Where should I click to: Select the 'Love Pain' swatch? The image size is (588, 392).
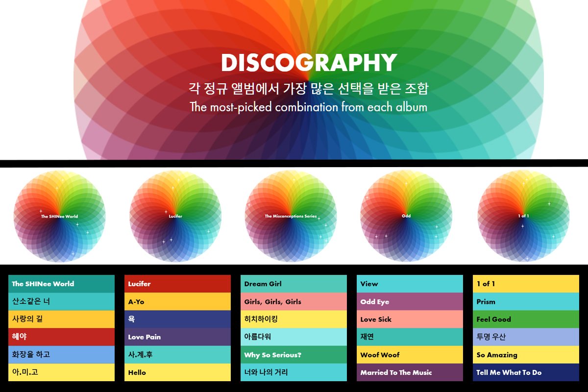click(177, 337)
